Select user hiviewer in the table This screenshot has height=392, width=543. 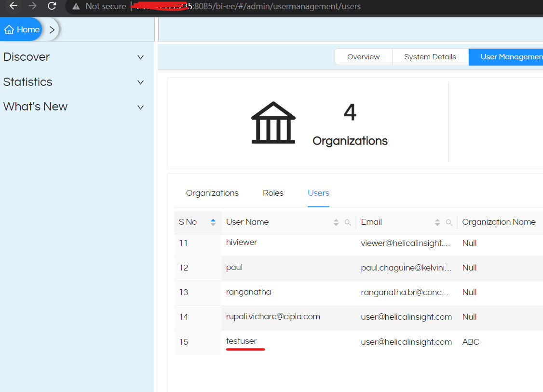(x=242, y=242)
